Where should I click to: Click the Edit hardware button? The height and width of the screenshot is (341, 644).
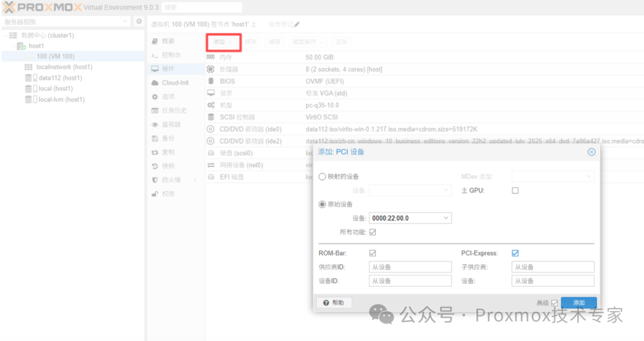(x=274, y=42)
